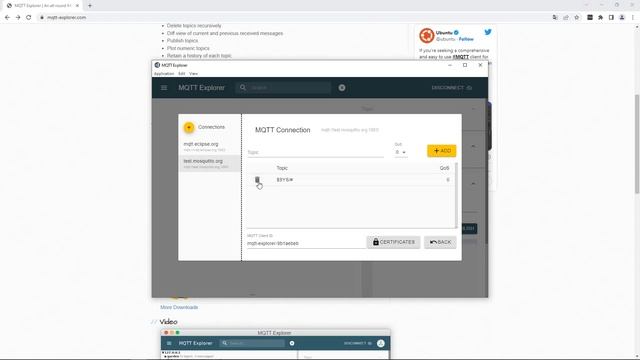Click the subscription list scrollbar
The width and height of the screenshot is (640, 360).
[456, 195]
